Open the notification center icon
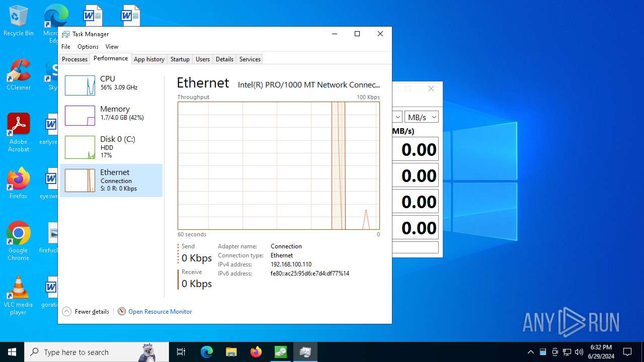The width and height of the screenshot is (644, 362). pos(627,352)
